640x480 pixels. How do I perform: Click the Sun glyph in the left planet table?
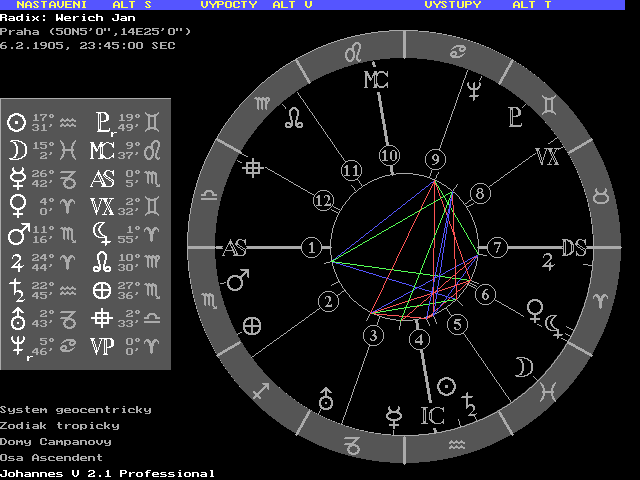(x=16, y=123)
